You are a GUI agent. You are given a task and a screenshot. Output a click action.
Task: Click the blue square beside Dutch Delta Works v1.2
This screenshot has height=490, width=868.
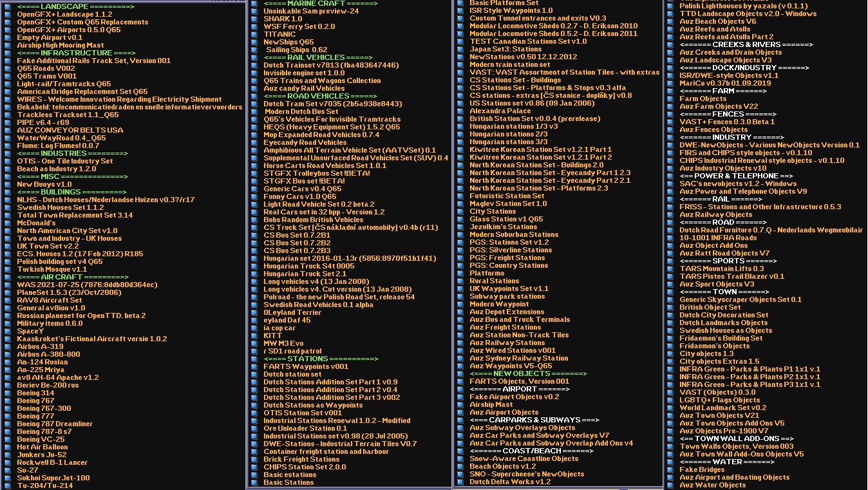(x=460, y=482)
